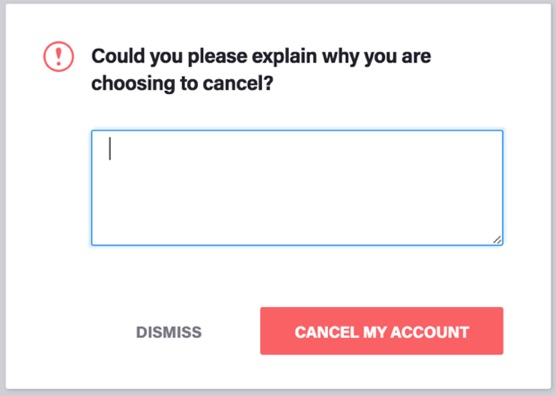Viewport: 556px width, 396px height.
Task: Click the DISMISS button
Action: tap(169, 332)
